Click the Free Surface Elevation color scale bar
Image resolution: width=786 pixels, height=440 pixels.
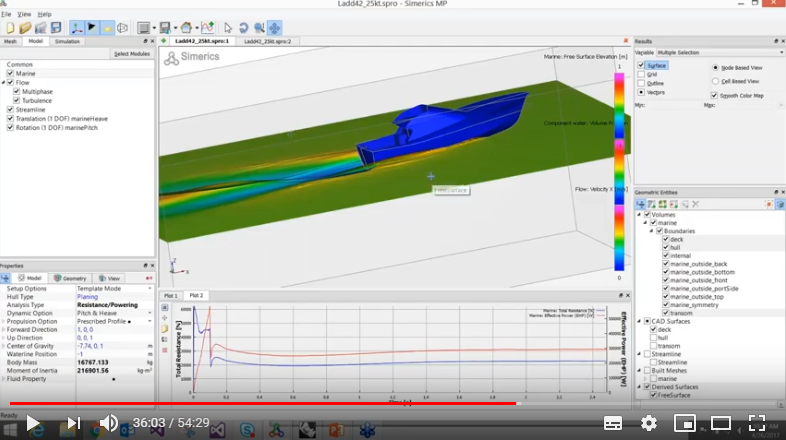620,105
